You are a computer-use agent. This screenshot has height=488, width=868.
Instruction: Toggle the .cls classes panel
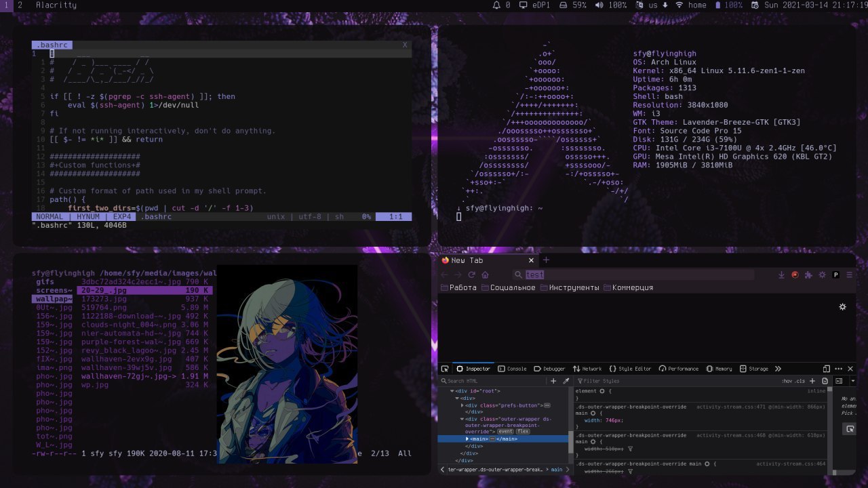coord(800,381)
